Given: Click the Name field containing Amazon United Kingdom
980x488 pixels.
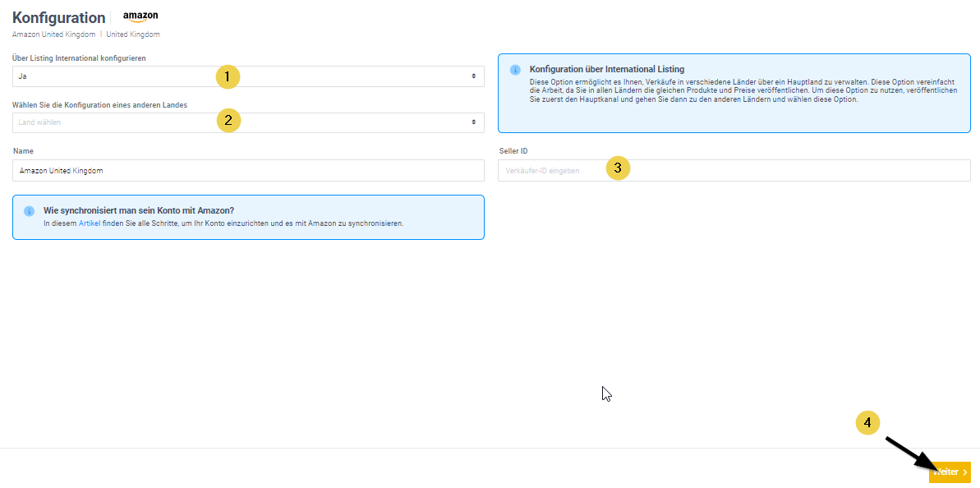Looking at the screenshot, I should (x=248, y=170).
